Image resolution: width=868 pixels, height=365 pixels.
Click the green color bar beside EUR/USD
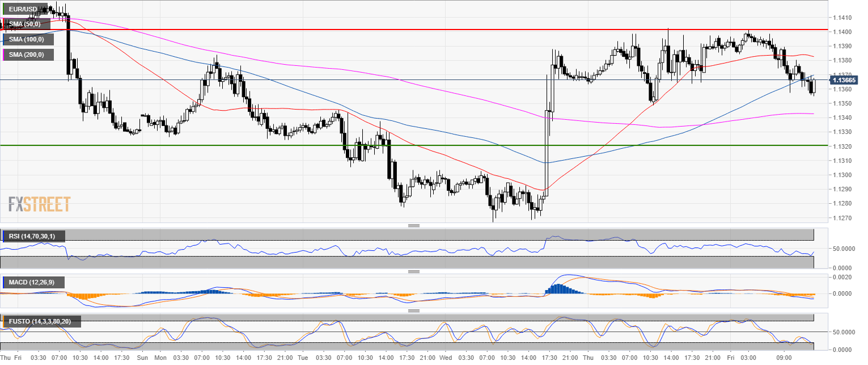coord(4,9)
